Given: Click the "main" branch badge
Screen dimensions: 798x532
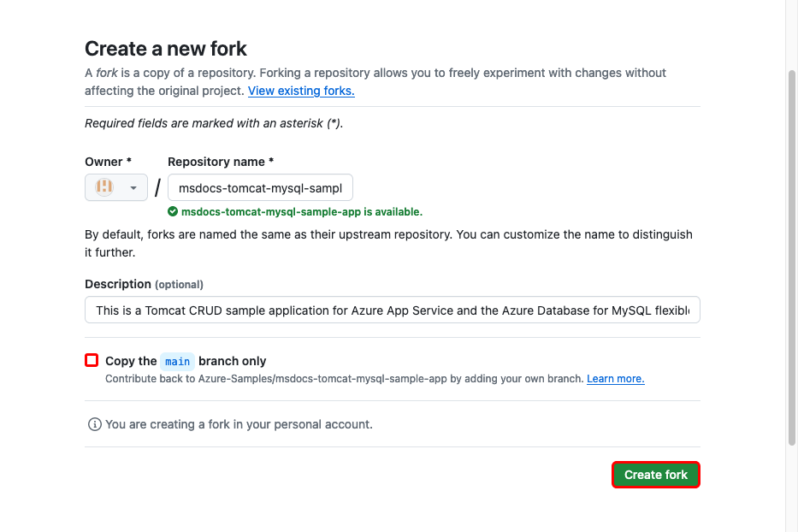Looking at the screenshot, I should pos(177,361).
